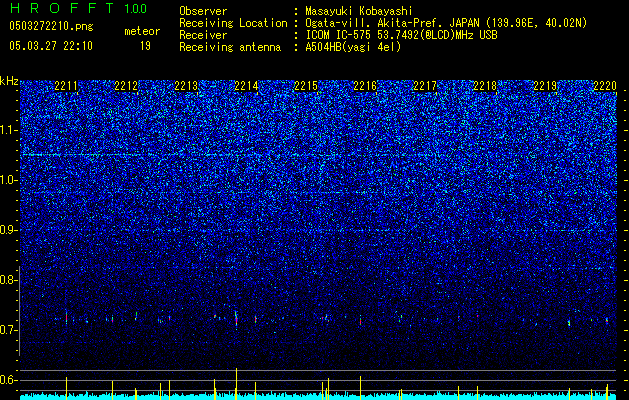Select the 1.1 kHz frequency label
Screen dimensions: 629x400
9,130
